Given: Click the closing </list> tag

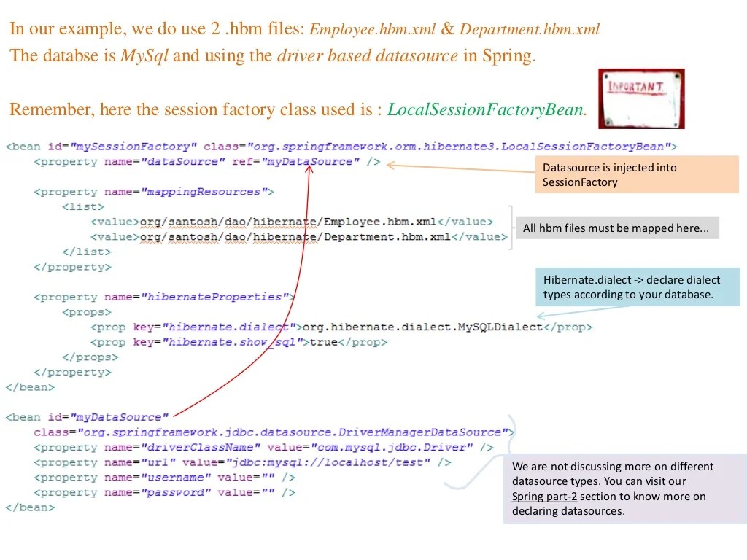Looking at the screenshot, I should click(86, 252).
